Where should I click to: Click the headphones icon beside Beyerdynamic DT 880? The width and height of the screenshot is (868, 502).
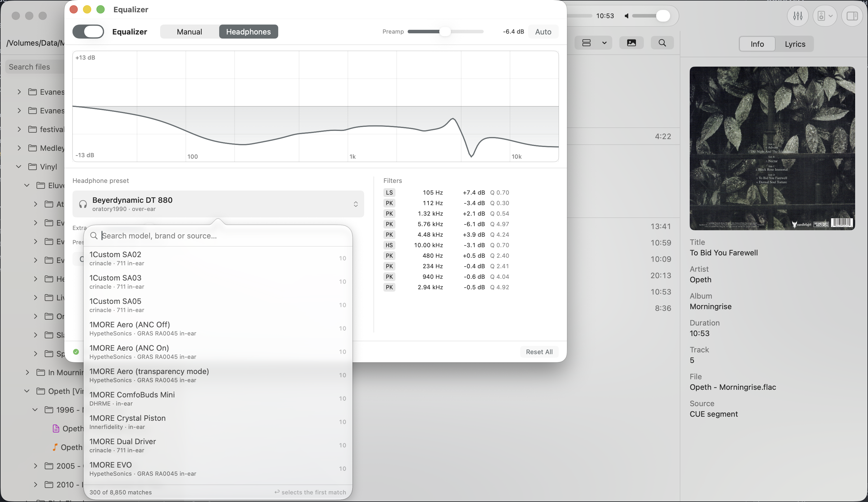(x=83, y=204)
